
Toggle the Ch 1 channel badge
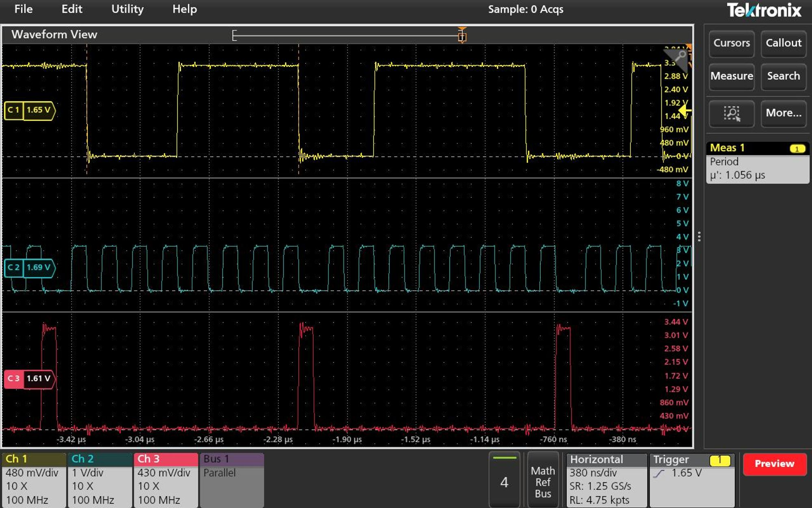click(x=34, y=480)
